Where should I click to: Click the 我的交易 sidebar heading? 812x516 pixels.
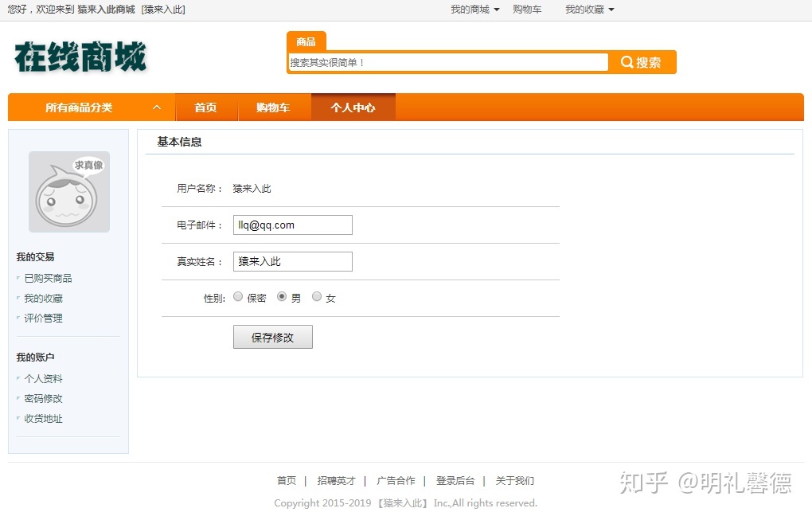(x=35, y=257)
